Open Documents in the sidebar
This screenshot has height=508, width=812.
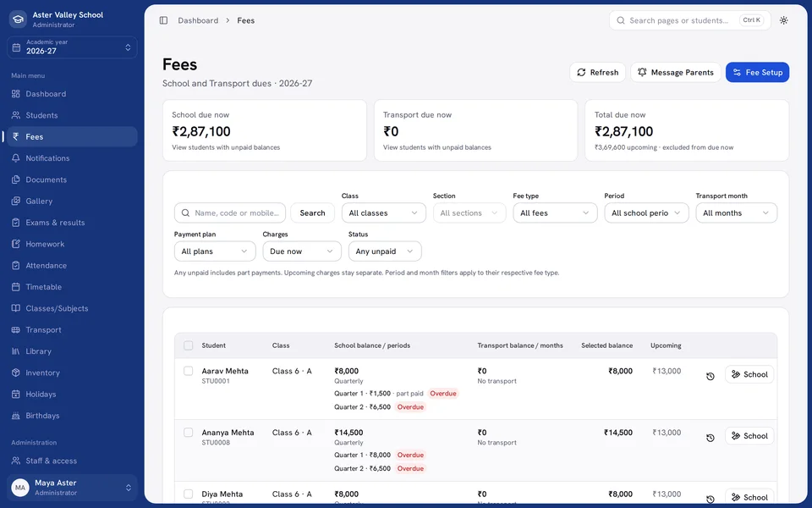(72, 179)
